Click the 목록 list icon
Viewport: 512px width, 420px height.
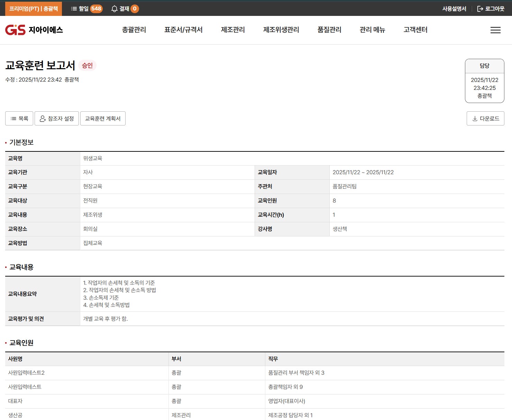(x=13, y=119)
